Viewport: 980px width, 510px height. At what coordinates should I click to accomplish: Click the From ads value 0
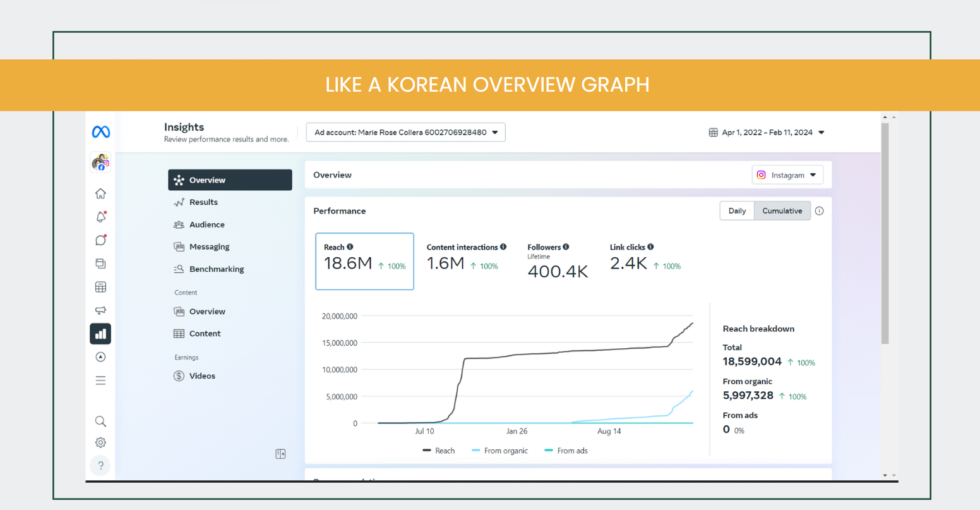726,430
